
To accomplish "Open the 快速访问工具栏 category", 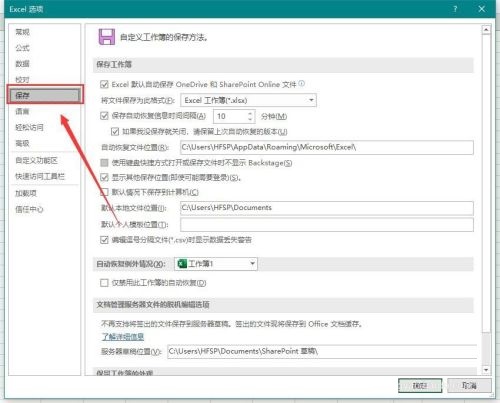I will pos(40,176).
